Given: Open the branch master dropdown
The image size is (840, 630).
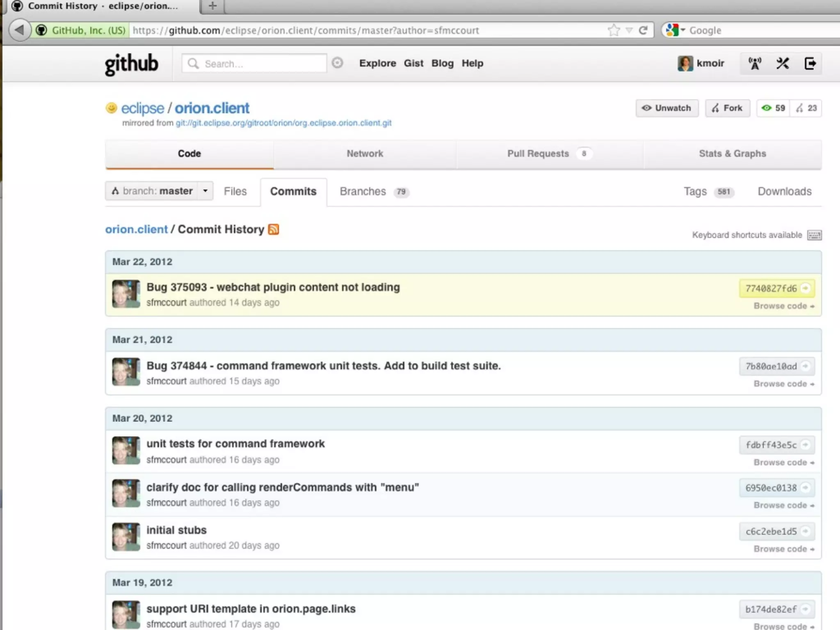Looking at the screenshot, I should (159, 191).
